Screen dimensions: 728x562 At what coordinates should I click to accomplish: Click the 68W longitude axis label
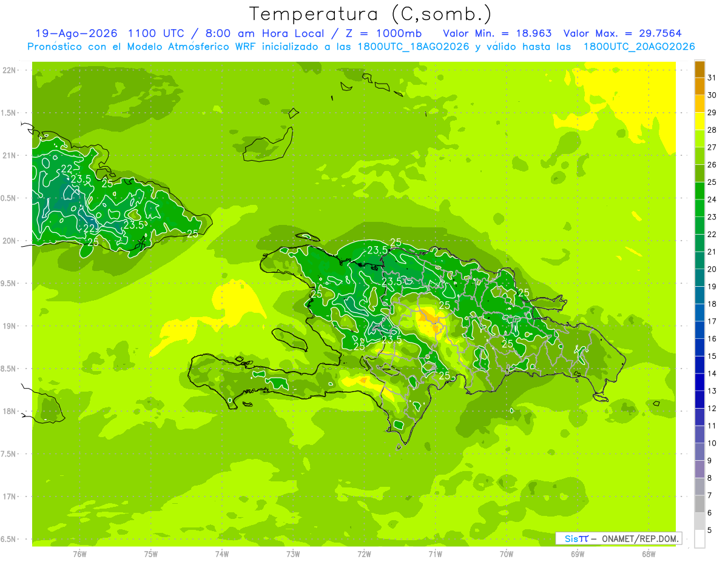click(649, 554)
